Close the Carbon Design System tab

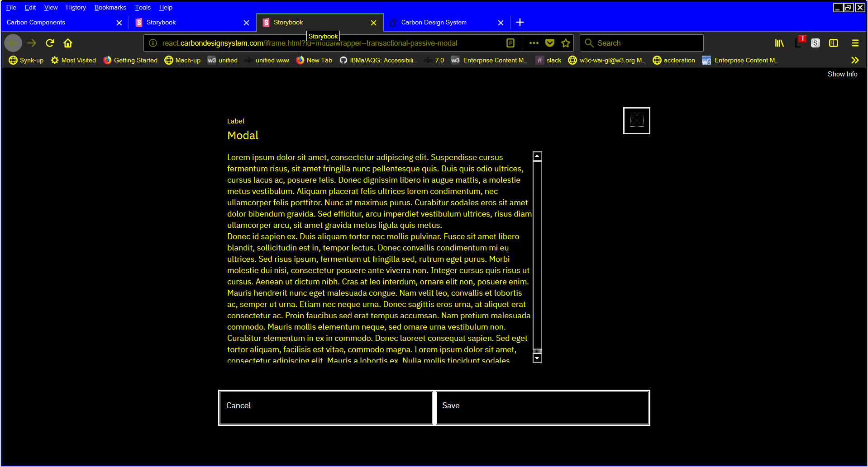tap(501, 23)
